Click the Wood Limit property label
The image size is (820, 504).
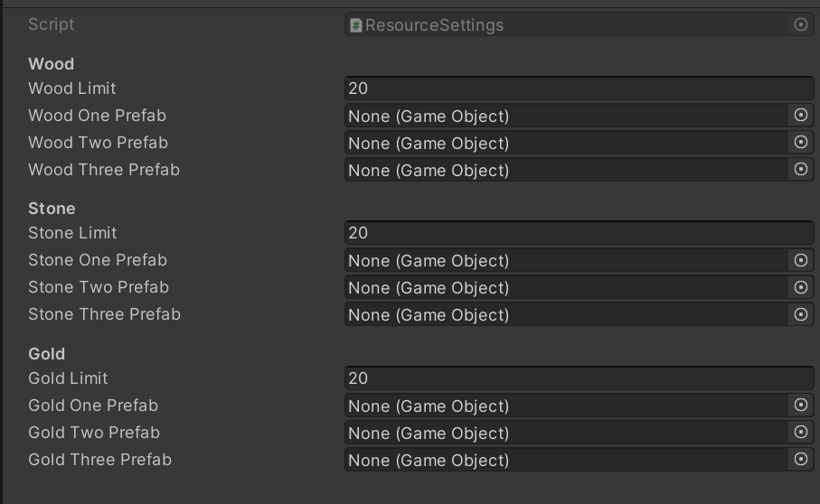[72, 89]
